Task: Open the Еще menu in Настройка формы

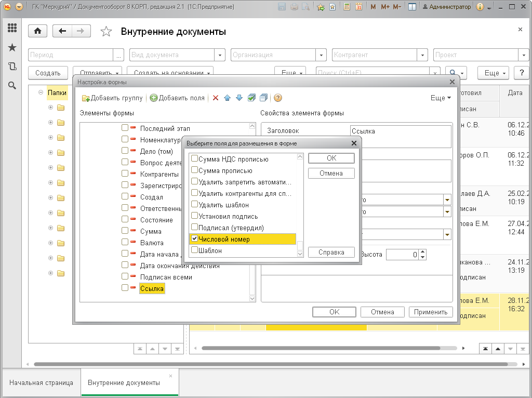Action: click(x=441, y=98)
